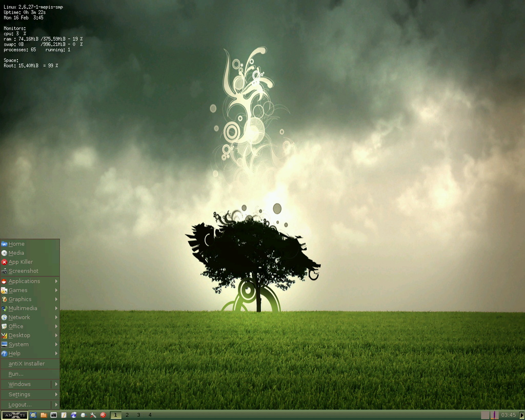Switch to workspace 3

tap(138, 414)
